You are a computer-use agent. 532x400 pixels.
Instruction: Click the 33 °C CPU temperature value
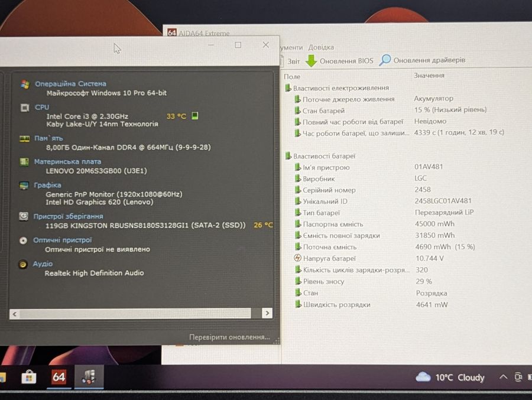pyautogui.click(x=176, y=116)
